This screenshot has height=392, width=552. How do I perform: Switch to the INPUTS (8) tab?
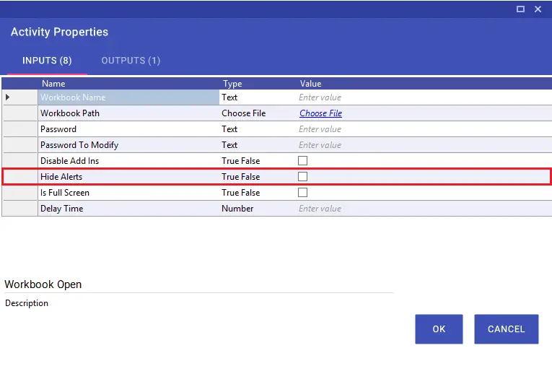click(47, 61)
